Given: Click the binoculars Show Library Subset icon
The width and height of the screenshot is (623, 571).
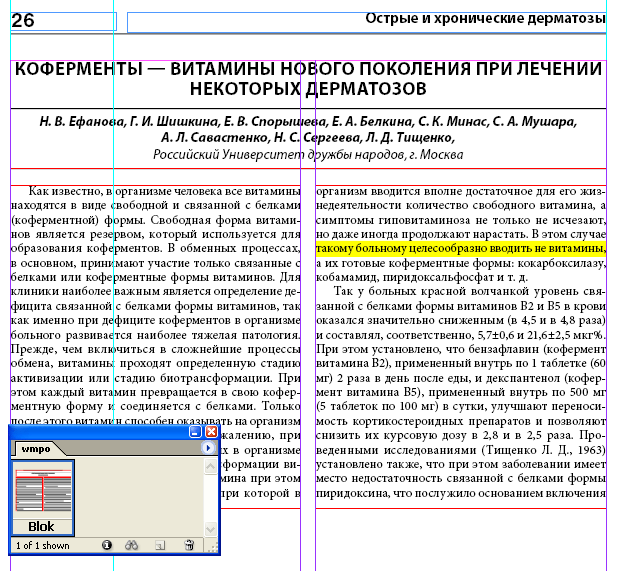Looking at the screenshot, I should pyautogui.click(x=132, y=545).
